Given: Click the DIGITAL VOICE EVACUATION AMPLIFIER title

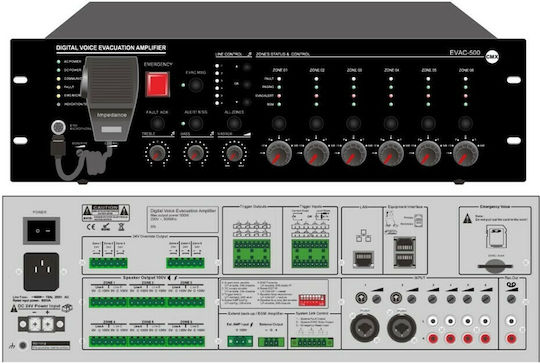Looking at the screenshot, I should click(x=111, y=48).
